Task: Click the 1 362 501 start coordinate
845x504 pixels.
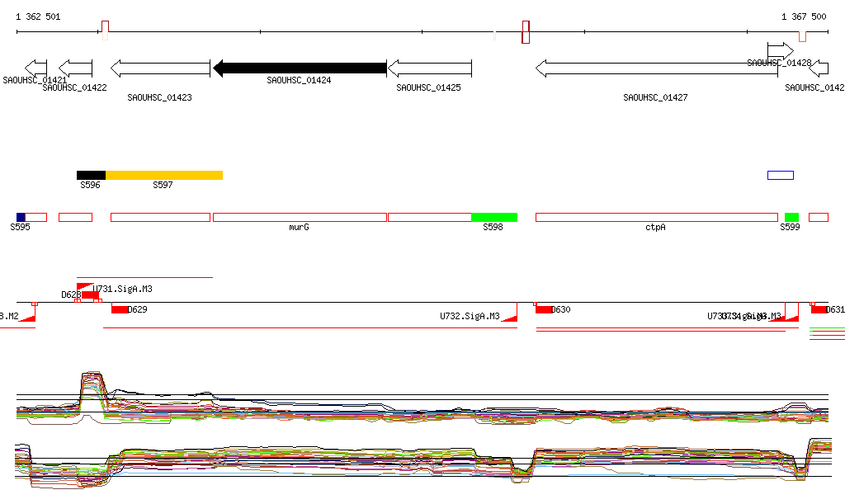Action: [x=38, y=16]
